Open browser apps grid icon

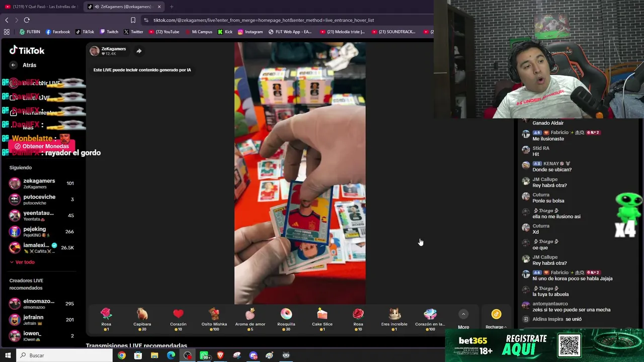pyautogui.click(x=7, y=32)
